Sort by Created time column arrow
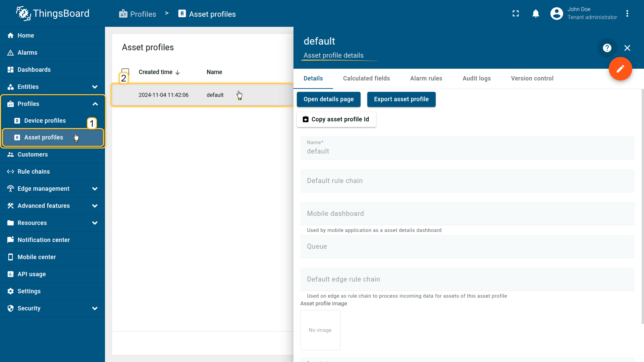Viewport: 644px width, 362px height. tap(178, 72)
